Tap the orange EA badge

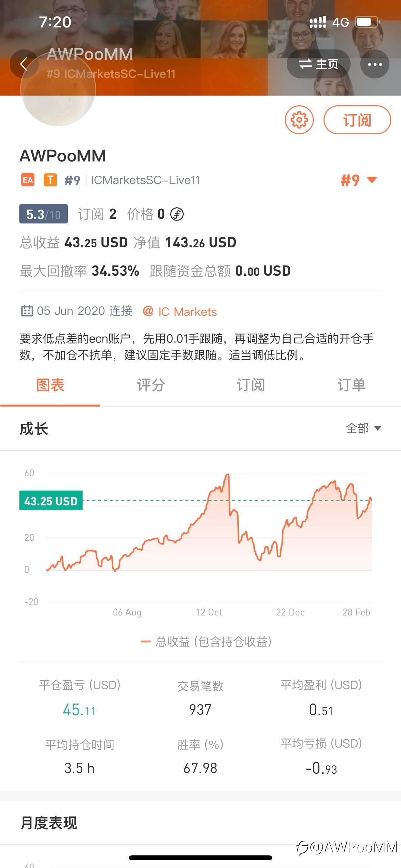pyautogui.click(x=28, y=180)
